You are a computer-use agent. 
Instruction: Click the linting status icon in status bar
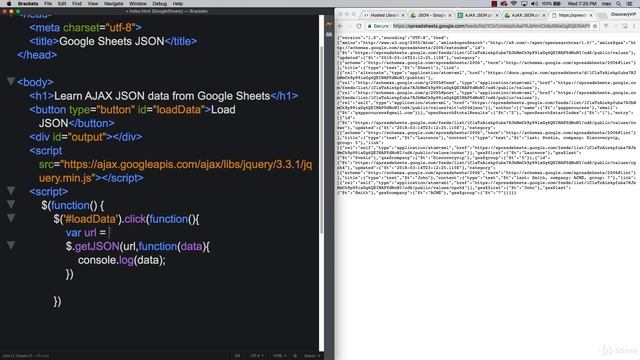pyautogui.click(x=295, y=356)
